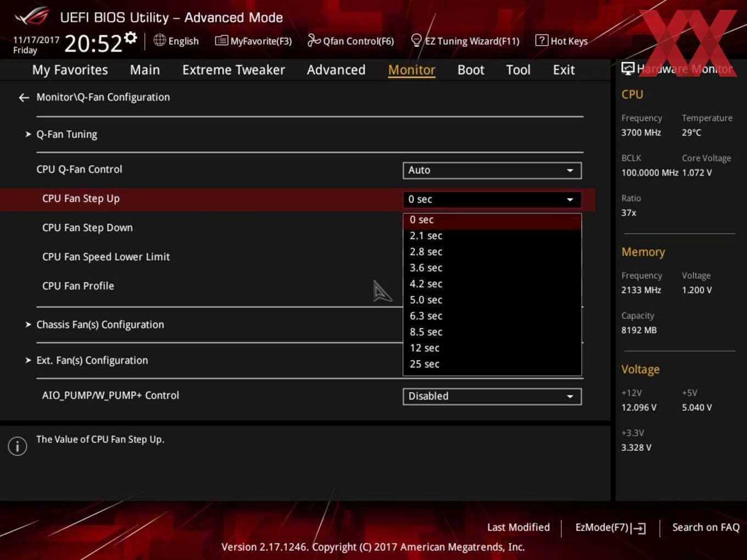The height and width of the screenshot is (560, 747).
Task: Click memory Capacity value 8192 MB
Action: click(639, 330)
